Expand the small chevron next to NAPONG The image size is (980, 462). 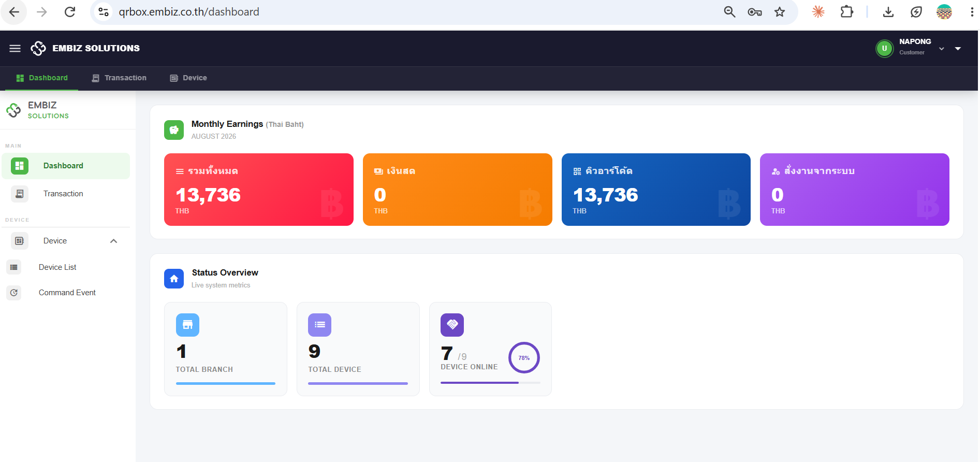[x=942, y=49]
